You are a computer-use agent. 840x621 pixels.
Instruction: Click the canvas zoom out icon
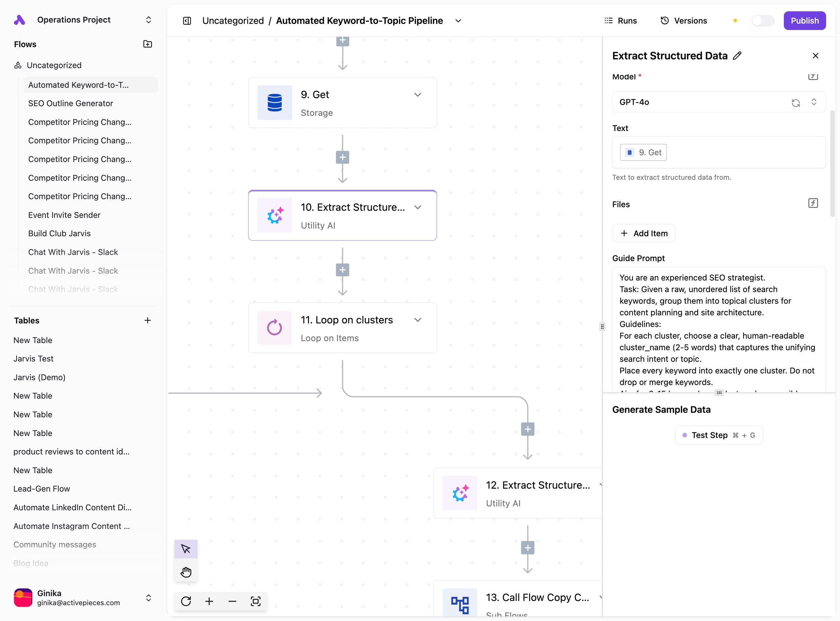click(232, 601)
